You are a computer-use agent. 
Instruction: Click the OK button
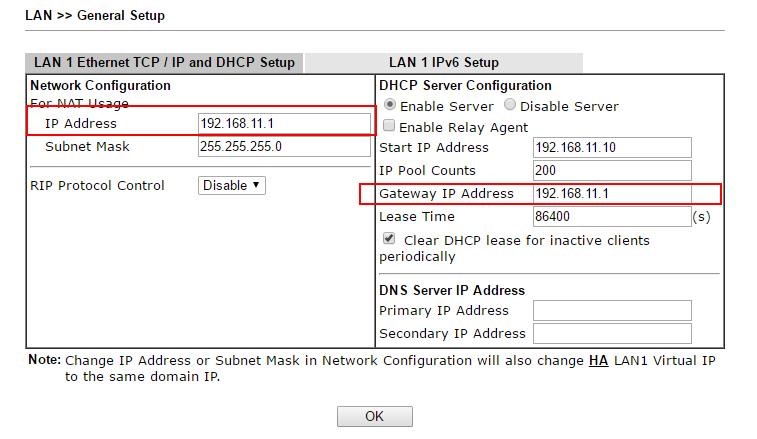(x=374, y=416)
